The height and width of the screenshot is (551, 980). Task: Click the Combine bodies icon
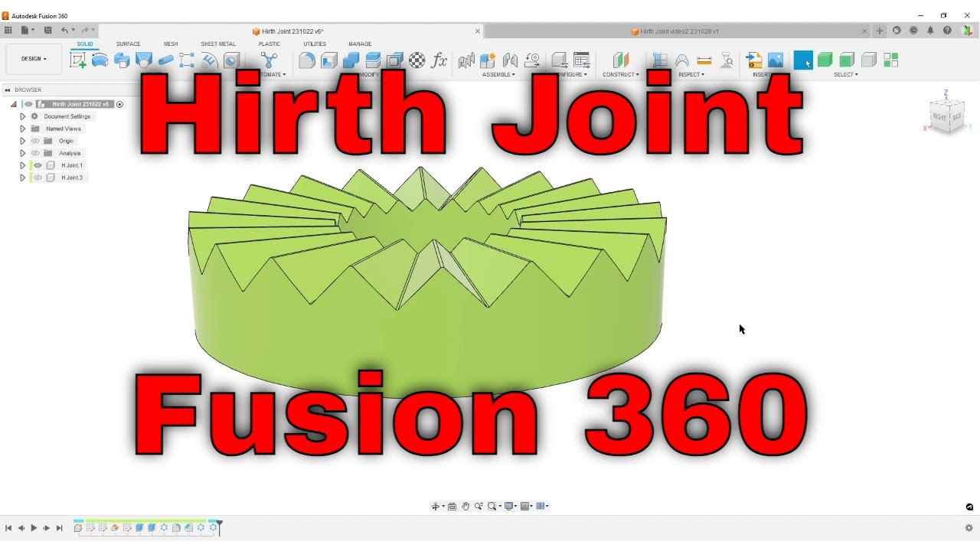click(351, 60)
